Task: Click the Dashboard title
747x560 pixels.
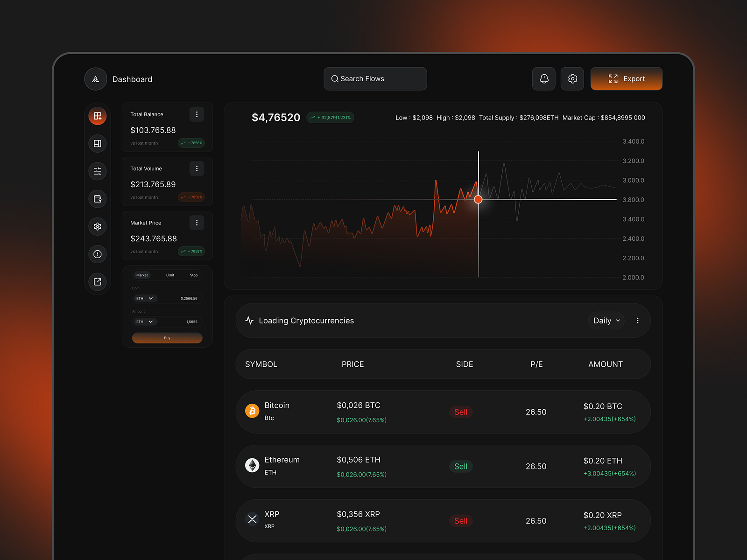Action: (x=132, y=79)
